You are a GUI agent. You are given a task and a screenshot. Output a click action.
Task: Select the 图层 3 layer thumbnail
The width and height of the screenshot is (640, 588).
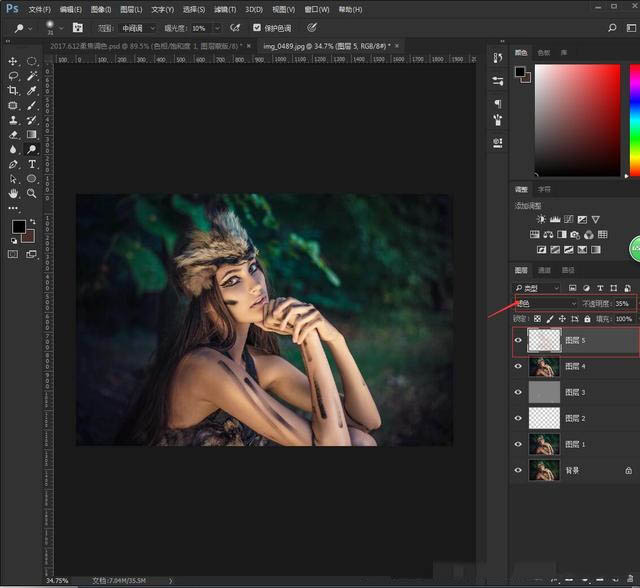pyautogui.click(x=543, y=392)
